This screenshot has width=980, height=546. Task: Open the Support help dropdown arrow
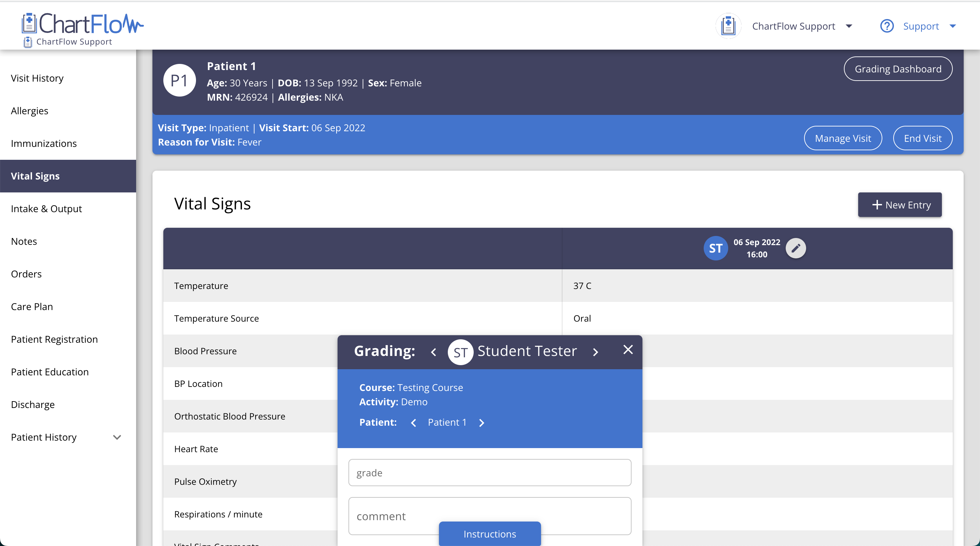tap(953, 26)
